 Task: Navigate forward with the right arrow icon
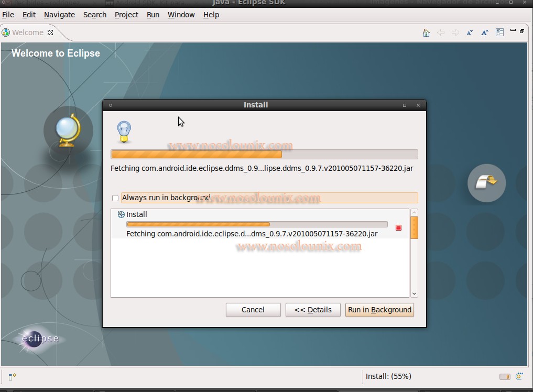pos(455,32)
